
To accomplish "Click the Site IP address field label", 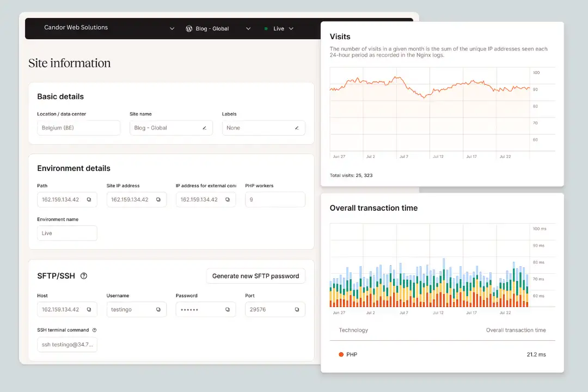I will [123, 186].
